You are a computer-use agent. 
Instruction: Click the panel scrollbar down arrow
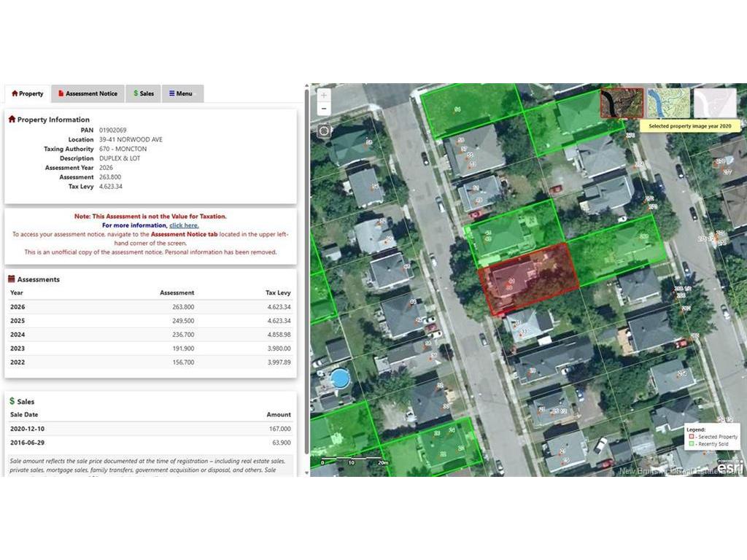pos(306,472)
